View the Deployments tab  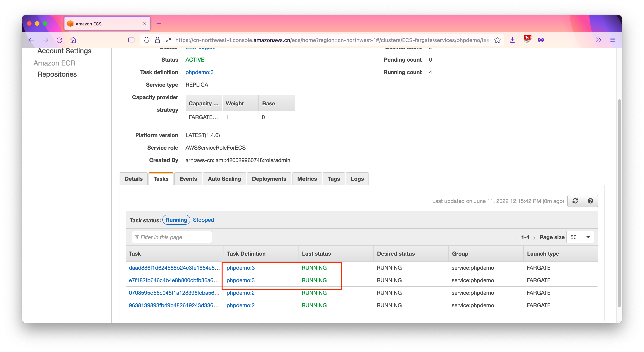(x=269, y=179)
